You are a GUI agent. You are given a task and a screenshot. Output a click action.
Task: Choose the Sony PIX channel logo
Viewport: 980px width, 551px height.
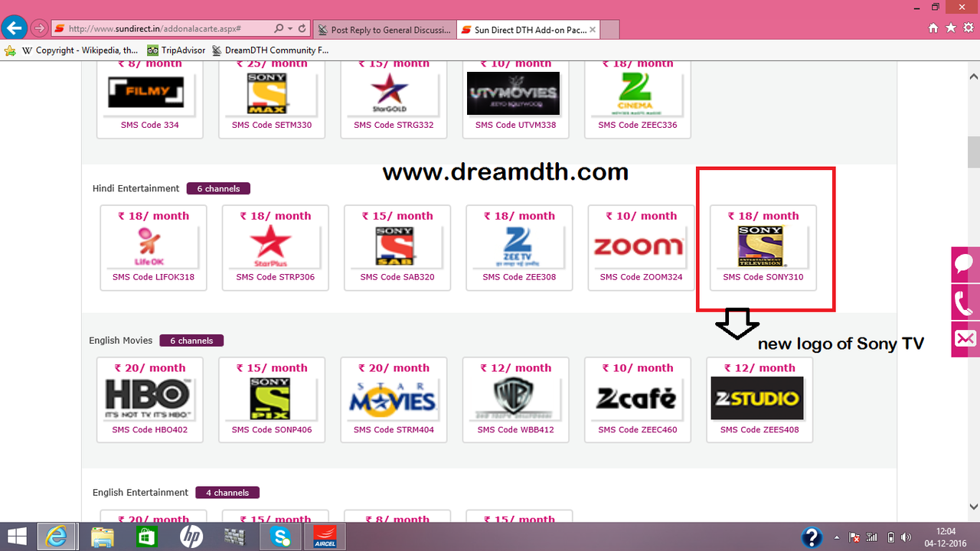270,398
